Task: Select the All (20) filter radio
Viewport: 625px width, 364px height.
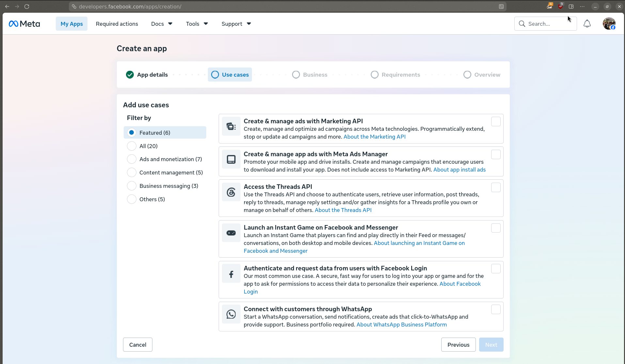Action: click(132, 146)
